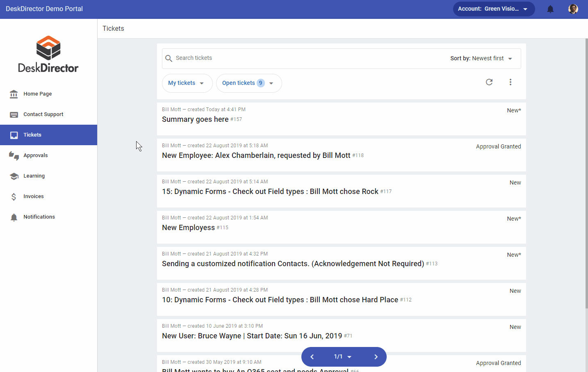This screenshot has width=588, height=372.
Task: Click the Approvals thumbs icon
Action: [x=14, y=155]
